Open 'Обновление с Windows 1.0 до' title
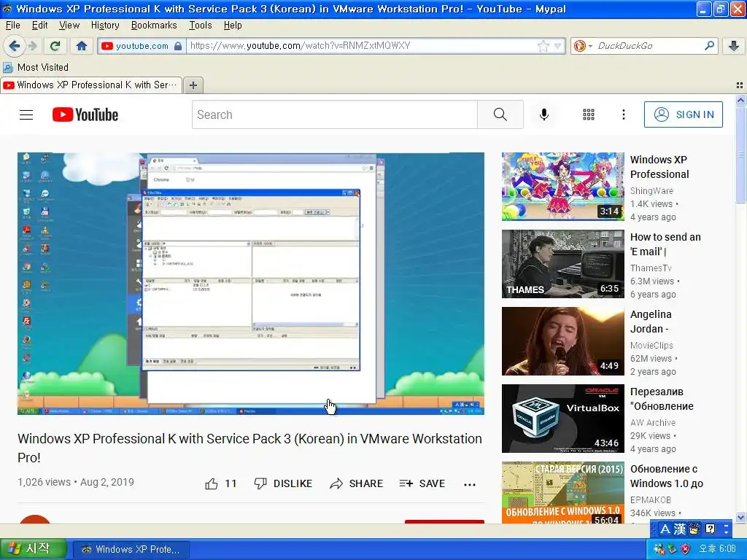This screenshot has height=560, width=747. pos(667,475)
